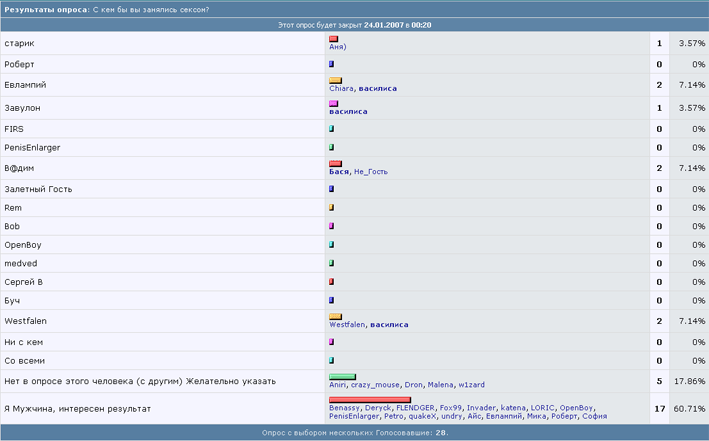The height and width of the screenshot is (441, 709).
Task: Open Aniri user profile link
Action: (339, 385)
